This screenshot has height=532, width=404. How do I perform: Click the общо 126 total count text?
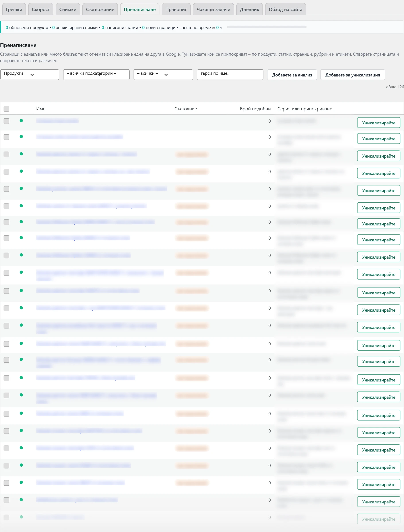pos(395,87)
